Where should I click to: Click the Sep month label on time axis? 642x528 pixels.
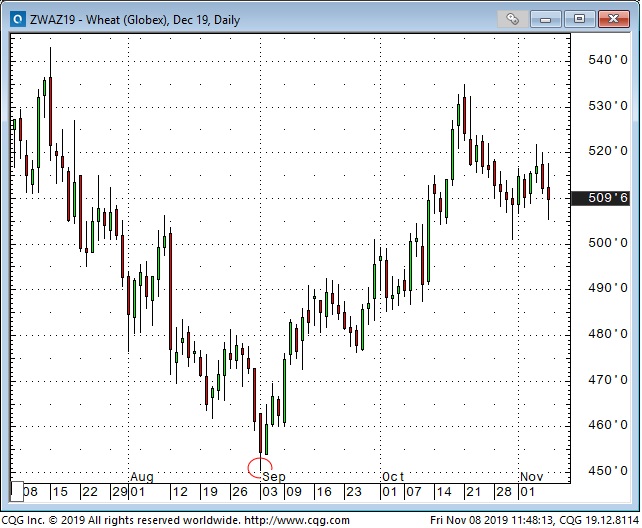(x=274, y=477)
